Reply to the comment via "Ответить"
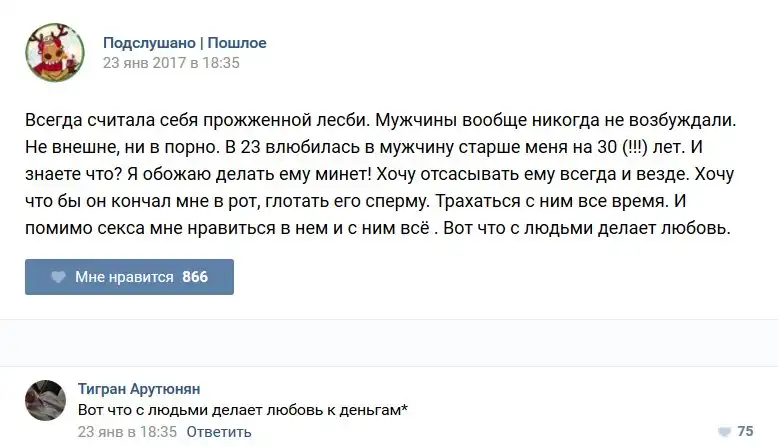The height and width of the screenshot is (447, 778). click(x=219, y=432)
